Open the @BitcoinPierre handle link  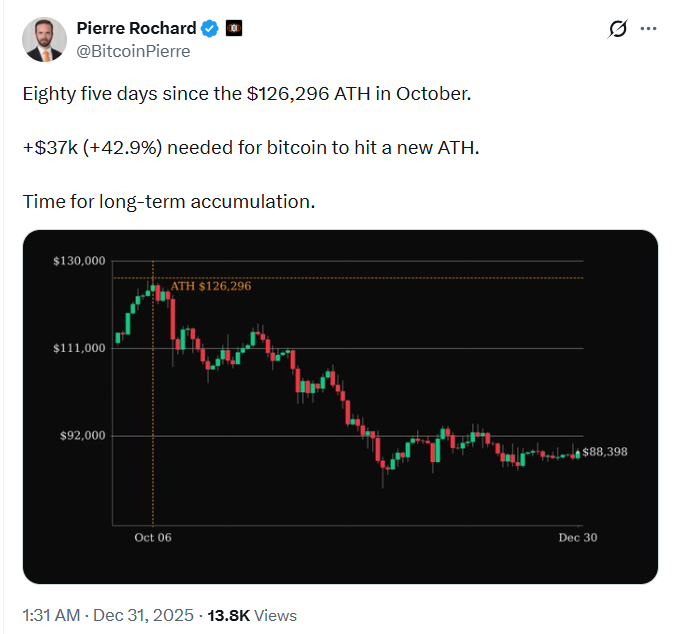tap(133, 50)
